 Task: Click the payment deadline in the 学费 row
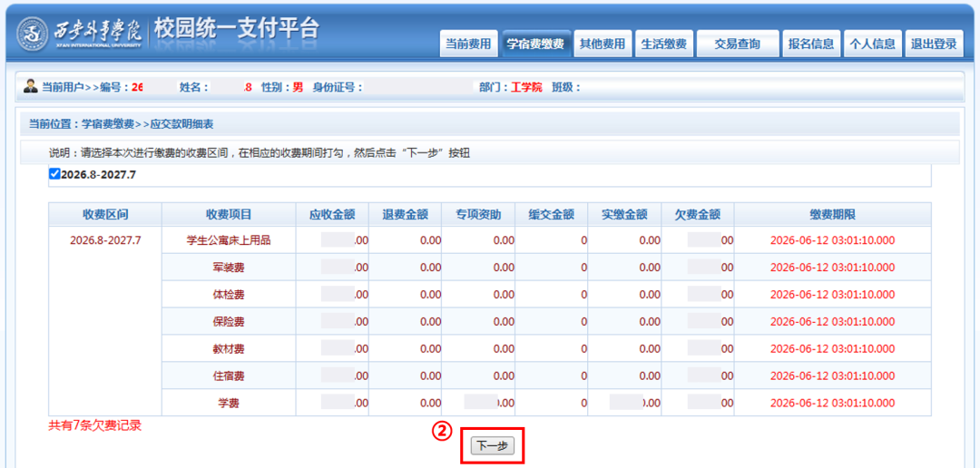[x=832, y=404]
